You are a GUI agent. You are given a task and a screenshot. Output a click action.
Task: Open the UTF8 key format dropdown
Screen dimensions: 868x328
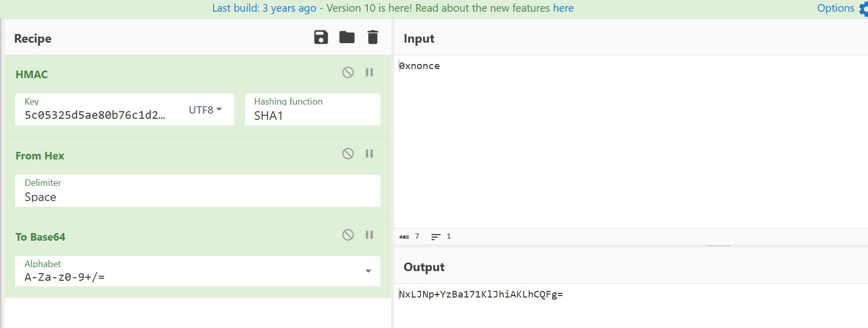(x=205, y=110)
